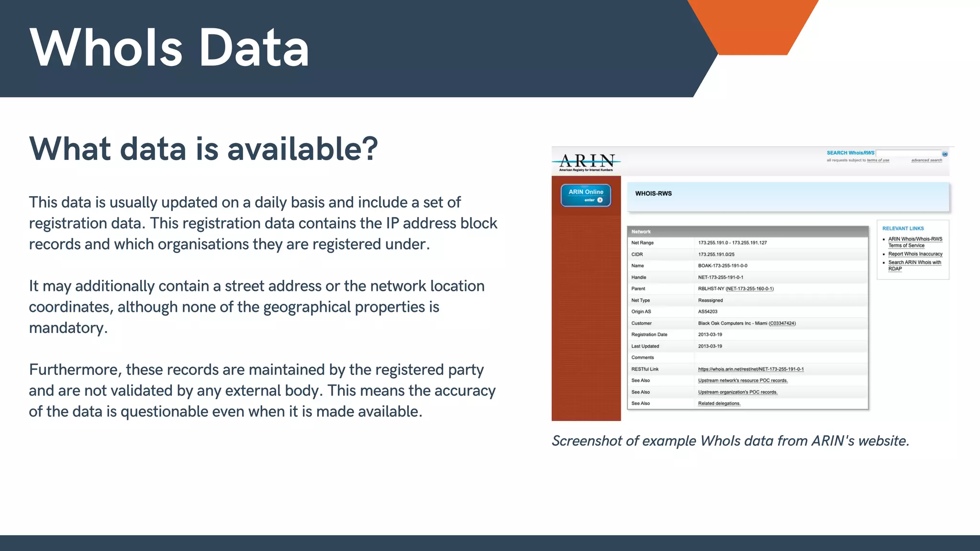Click the Net Type value Reassigned
The width and height of the screenshot is (980, 551).
[710, 300]
